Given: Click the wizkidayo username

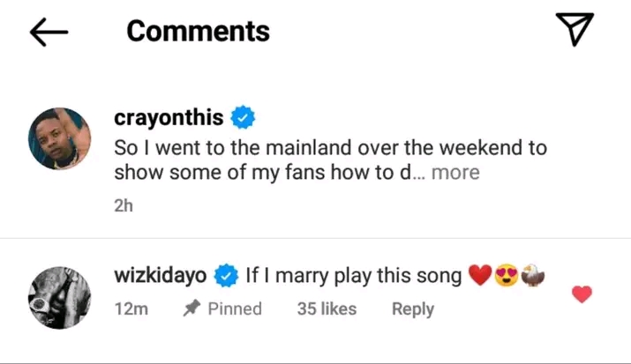Looking at the screenshot, I should 161,277.
